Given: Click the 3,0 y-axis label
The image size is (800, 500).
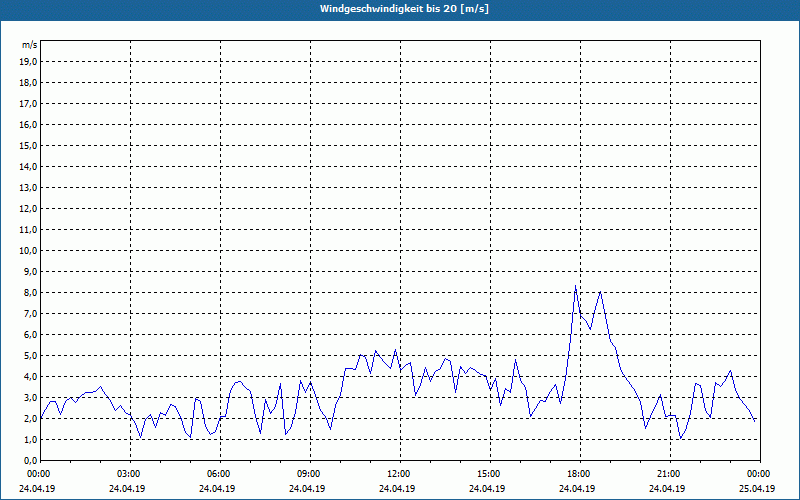Looking at the screenshot, I should pos(31,397).
